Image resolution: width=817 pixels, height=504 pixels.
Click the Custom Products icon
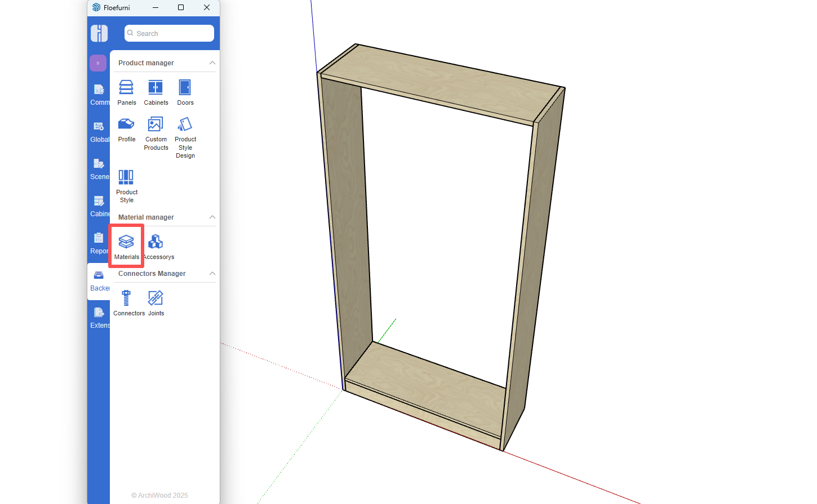pos(156,133)
